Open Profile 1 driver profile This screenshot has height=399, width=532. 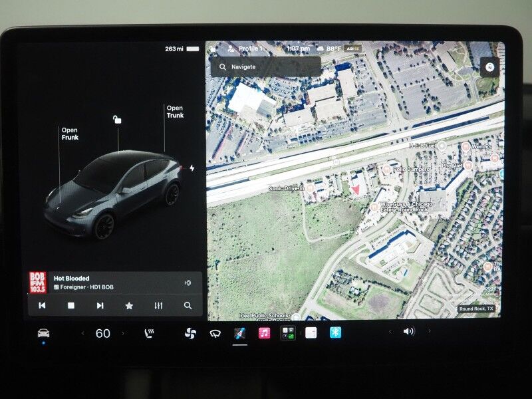point(251,49)
